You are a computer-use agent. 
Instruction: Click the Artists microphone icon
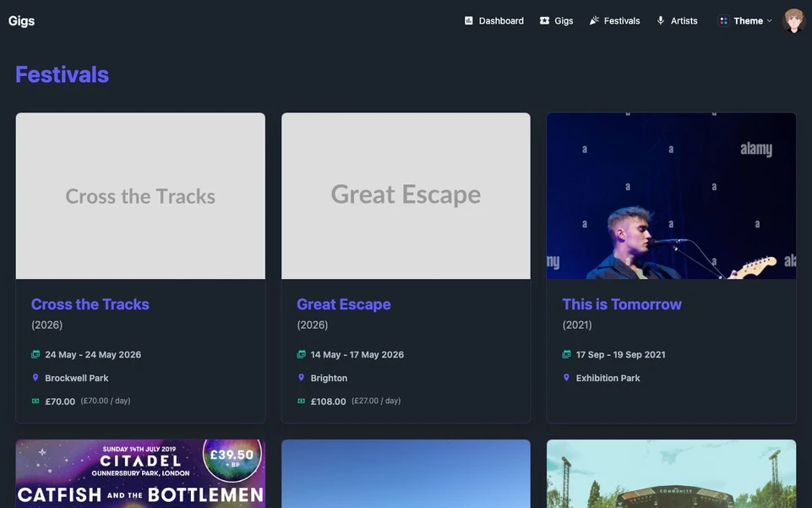[660, 21]
